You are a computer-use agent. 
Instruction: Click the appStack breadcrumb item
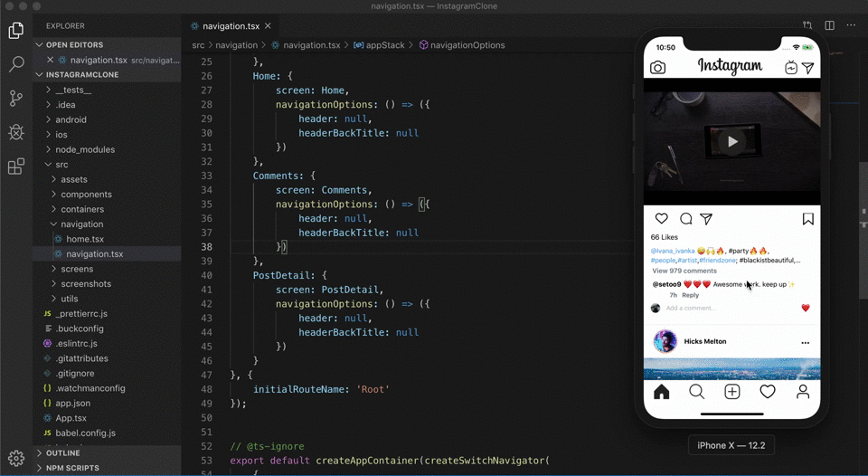tap(379, 45)
